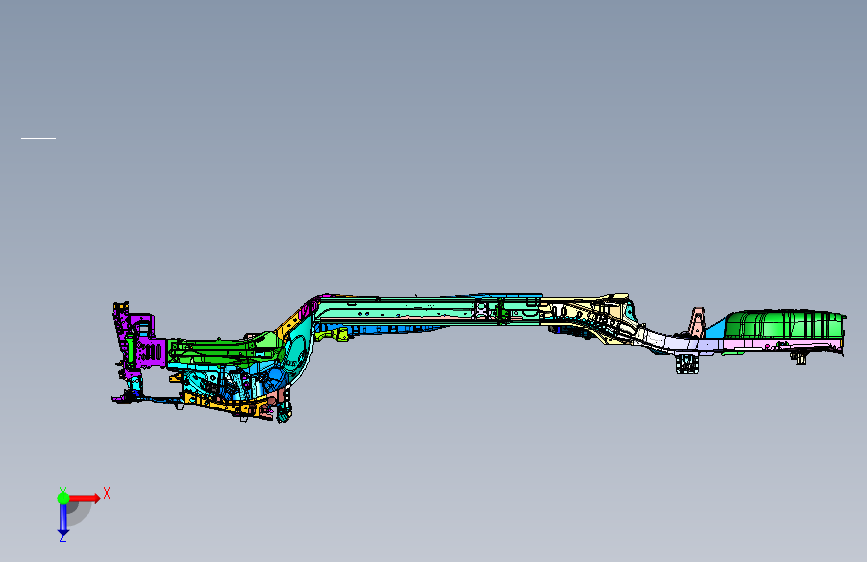Select the green rear panel of the model
This screenshot has height=562, width=867.
[782, 324]
